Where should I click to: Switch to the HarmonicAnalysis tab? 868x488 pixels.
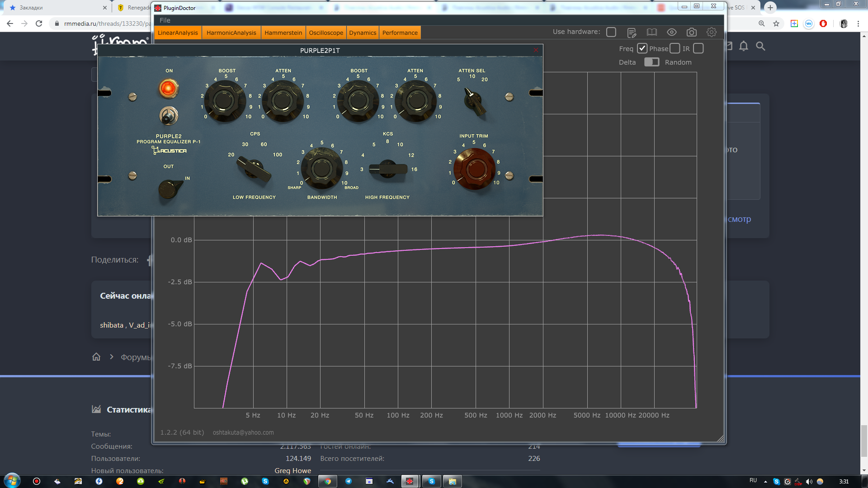point(231,33)
